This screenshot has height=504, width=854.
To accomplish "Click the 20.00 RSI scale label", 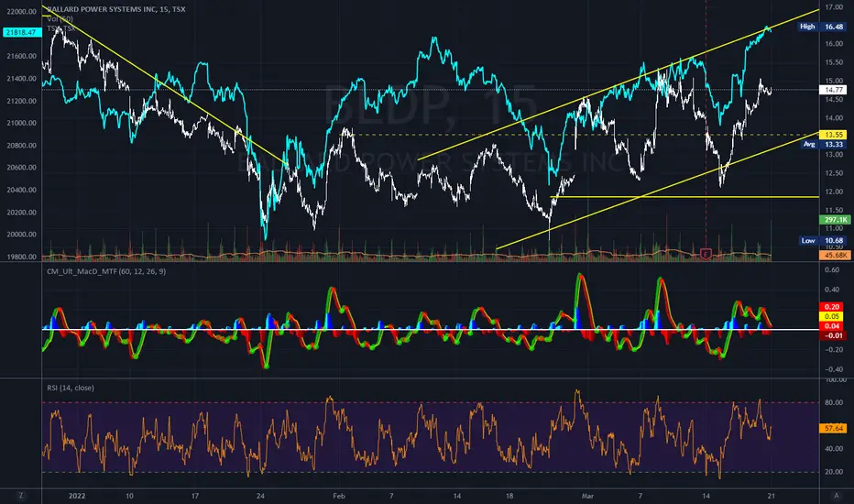I will pos(834,473).
